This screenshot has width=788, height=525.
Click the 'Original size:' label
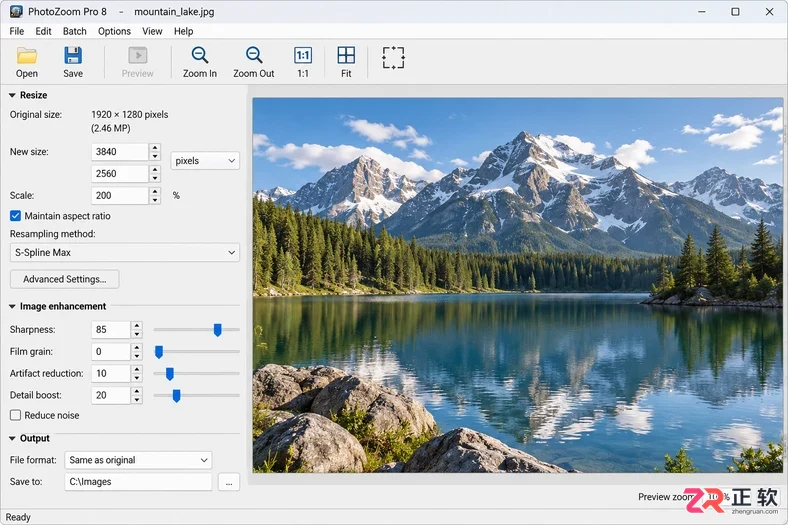tap(36, 115)
